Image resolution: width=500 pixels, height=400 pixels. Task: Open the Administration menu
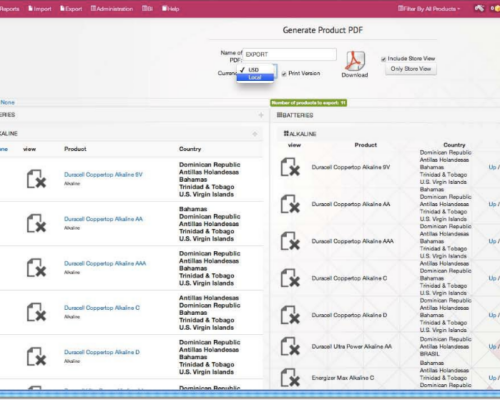pyautogui.click(x=112, y=9)
